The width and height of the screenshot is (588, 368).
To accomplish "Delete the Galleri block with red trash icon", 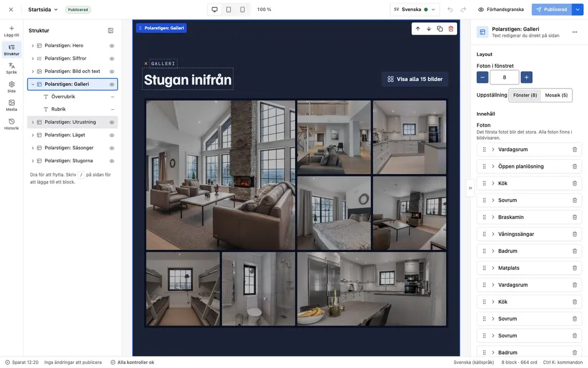I will (x=451, y=29).
